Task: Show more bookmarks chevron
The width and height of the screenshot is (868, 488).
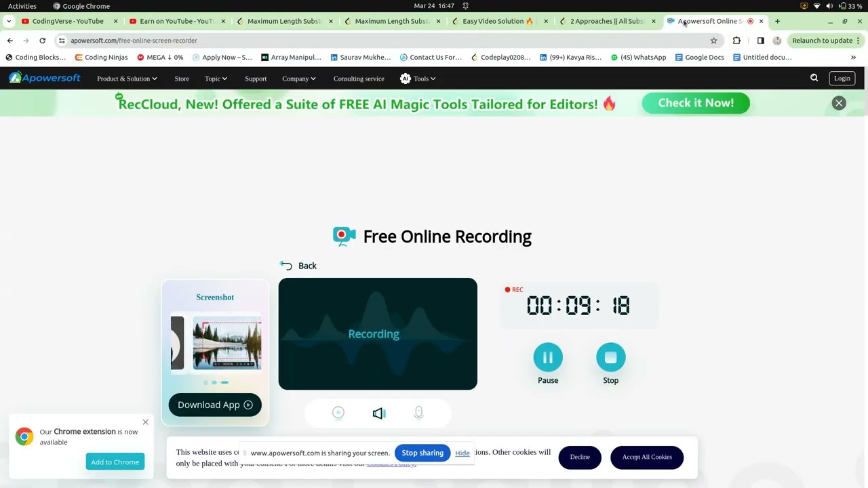Action: (853, 58)
